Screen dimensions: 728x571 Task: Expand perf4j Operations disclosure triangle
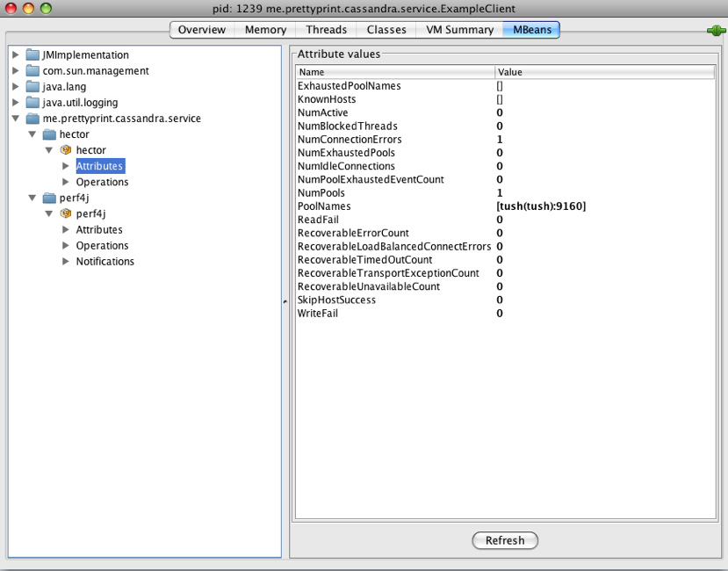coord(66,245)
